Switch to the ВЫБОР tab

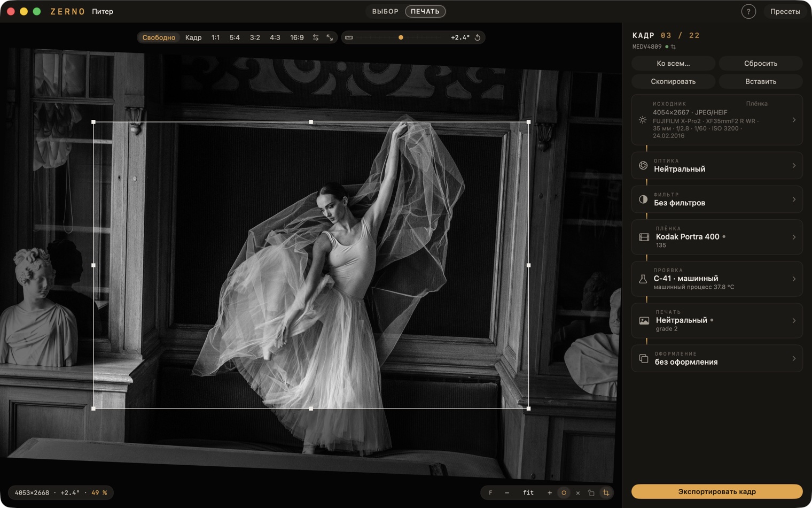point(385,11)
